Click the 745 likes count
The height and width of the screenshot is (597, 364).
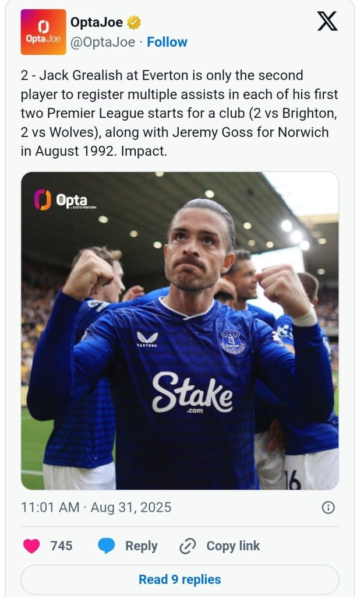61,546
